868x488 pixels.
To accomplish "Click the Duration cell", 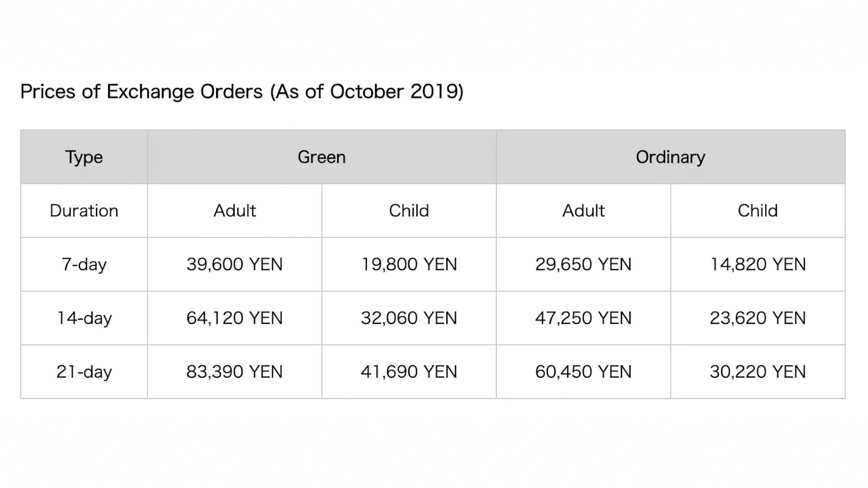I will (84, 211).
